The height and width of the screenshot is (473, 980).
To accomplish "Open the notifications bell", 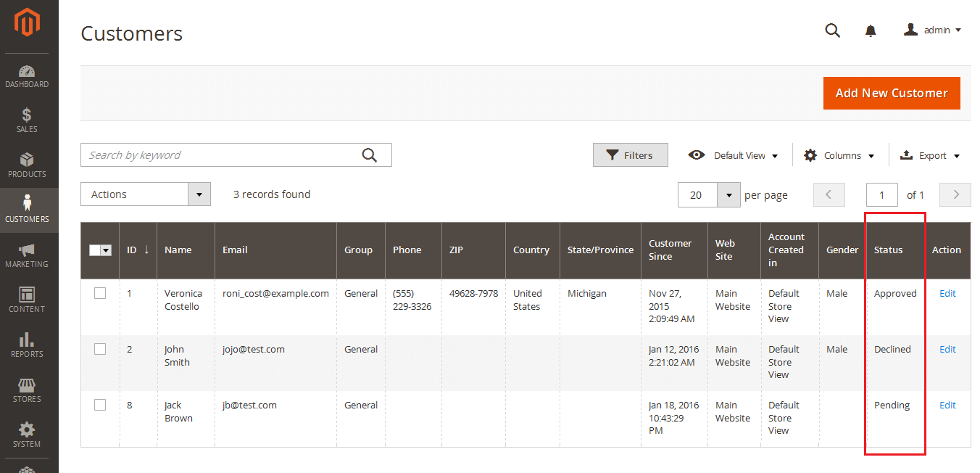I will (x=871, y=30).
